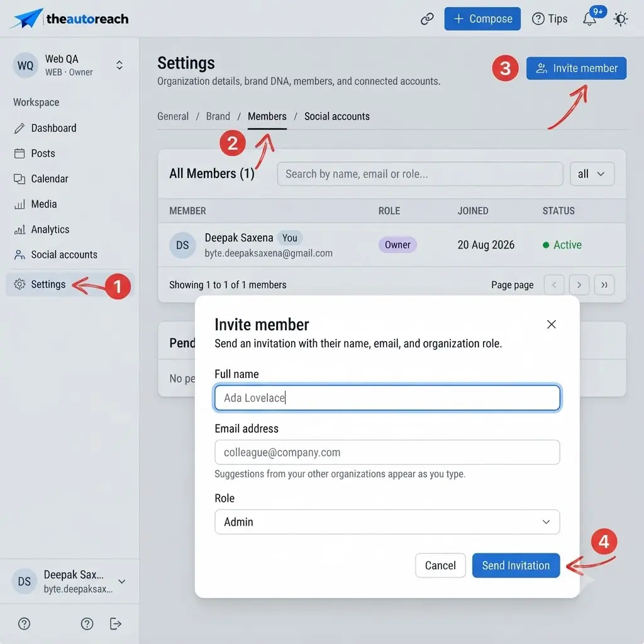
Task: Open the 'all' filter dropdown
Action: [592, 174]
